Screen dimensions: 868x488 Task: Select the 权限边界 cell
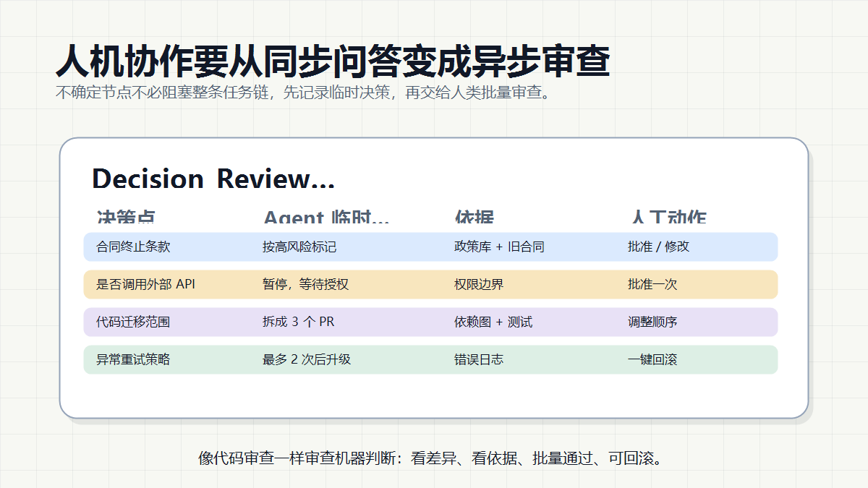(x=479, y=284)
